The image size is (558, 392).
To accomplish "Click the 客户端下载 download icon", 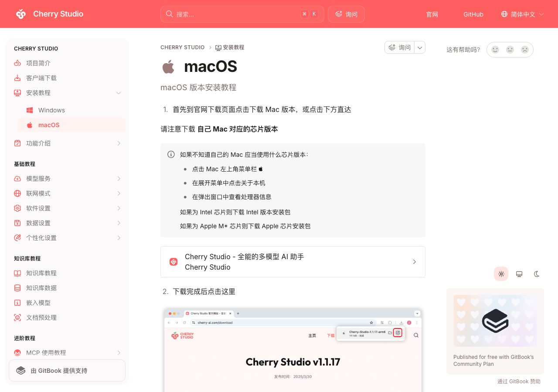I will (x=17, y=78).
